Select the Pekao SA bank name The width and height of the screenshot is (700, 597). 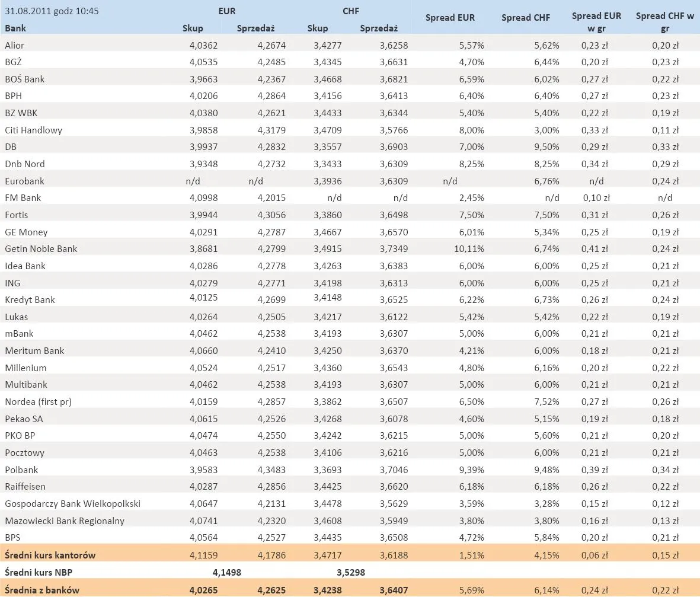(x=24, y=419)
